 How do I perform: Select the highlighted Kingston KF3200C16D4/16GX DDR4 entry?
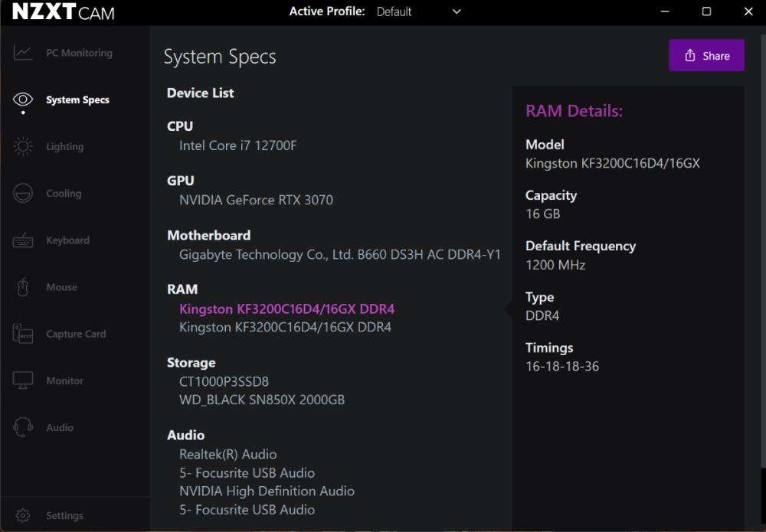pyautogui.click(x=286, y=308)
